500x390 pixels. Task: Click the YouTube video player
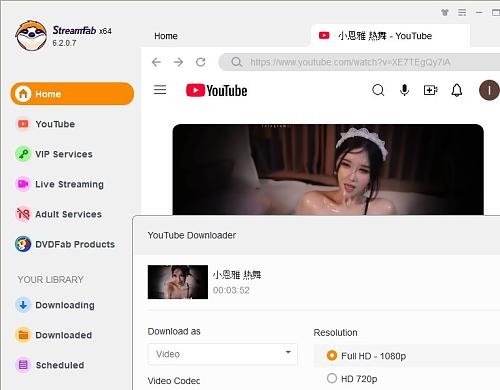point(328,169)
